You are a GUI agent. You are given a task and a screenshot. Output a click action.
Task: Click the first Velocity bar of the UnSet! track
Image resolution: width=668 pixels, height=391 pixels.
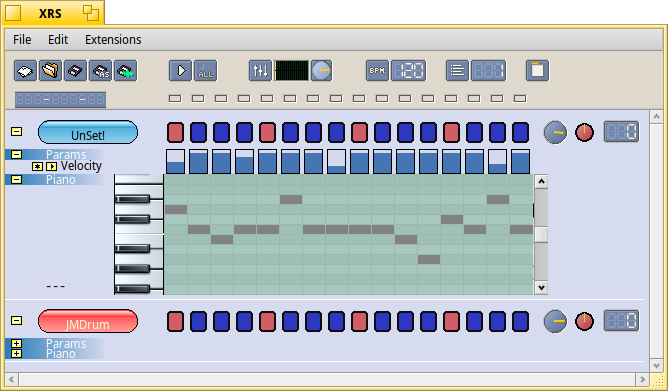point(176,161)
